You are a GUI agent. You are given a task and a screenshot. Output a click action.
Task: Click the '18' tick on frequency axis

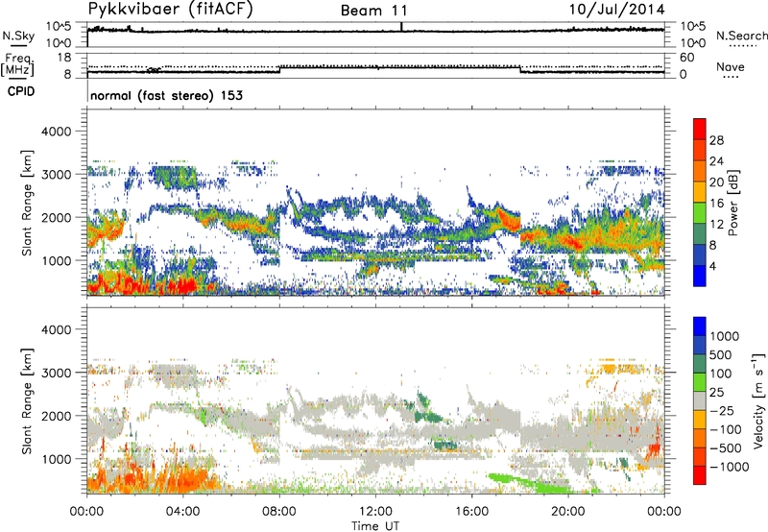(64, 58)
